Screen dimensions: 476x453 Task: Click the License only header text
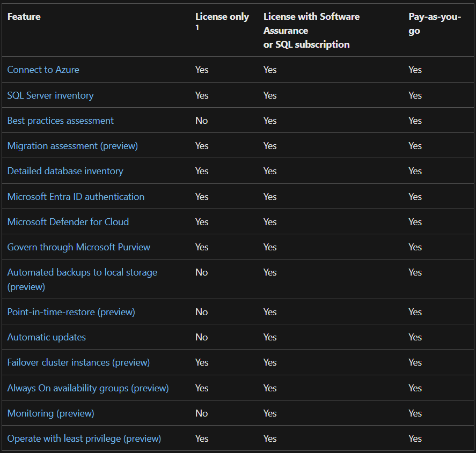[x=222, y=17]
